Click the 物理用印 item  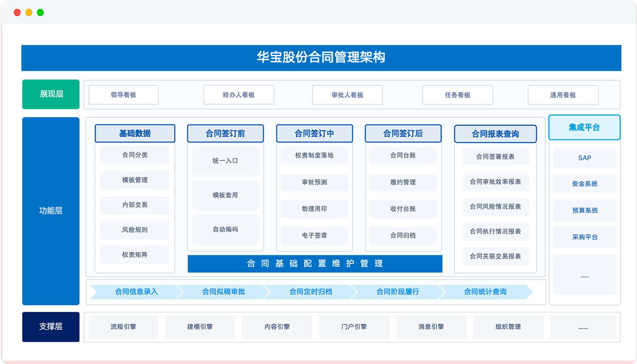point(314,209)
